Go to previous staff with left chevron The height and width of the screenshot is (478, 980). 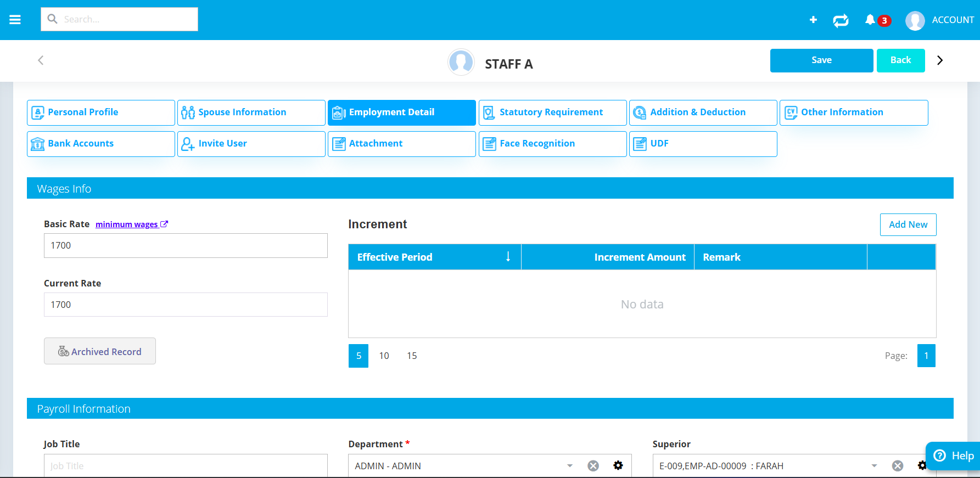[x=41, y=60]
